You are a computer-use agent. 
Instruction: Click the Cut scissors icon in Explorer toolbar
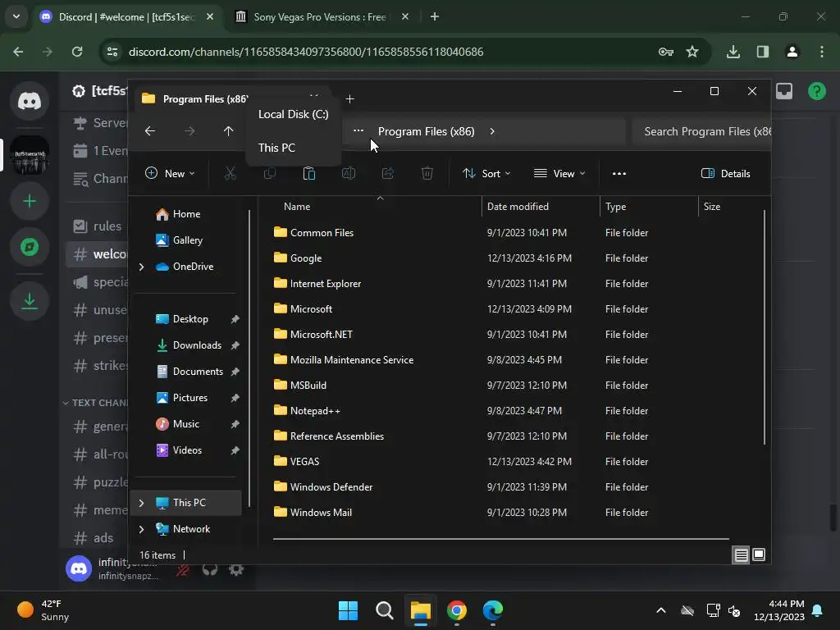coord(230,173)
